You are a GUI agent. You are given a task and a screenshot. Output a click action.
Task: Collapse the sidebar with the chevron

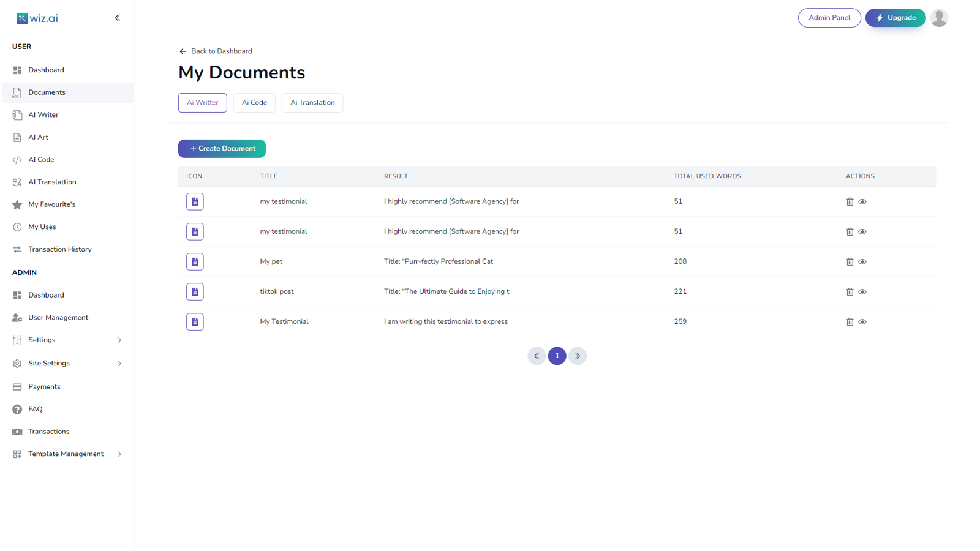click(118, 18)
